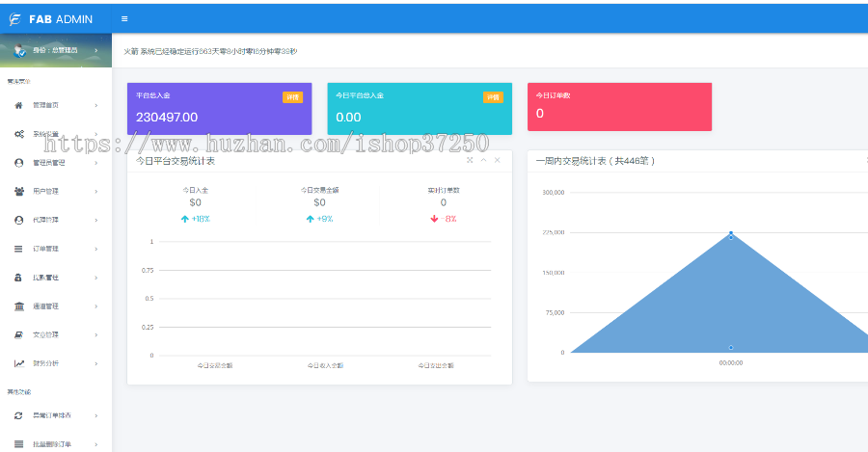Expand the 代理管理 submenu arrow
The image size is (868, 452).
click(x=95, y=220)
